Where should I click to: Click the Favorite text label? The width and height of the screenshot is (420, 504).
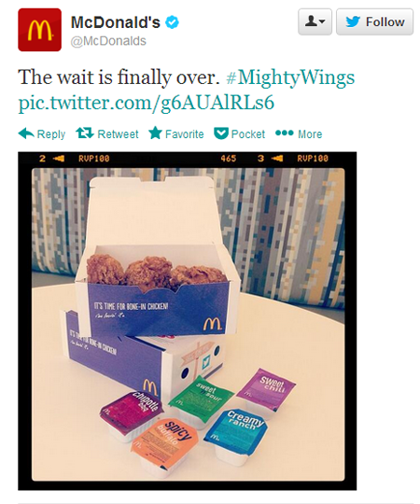pyautogui.click(x=185, y=134)
